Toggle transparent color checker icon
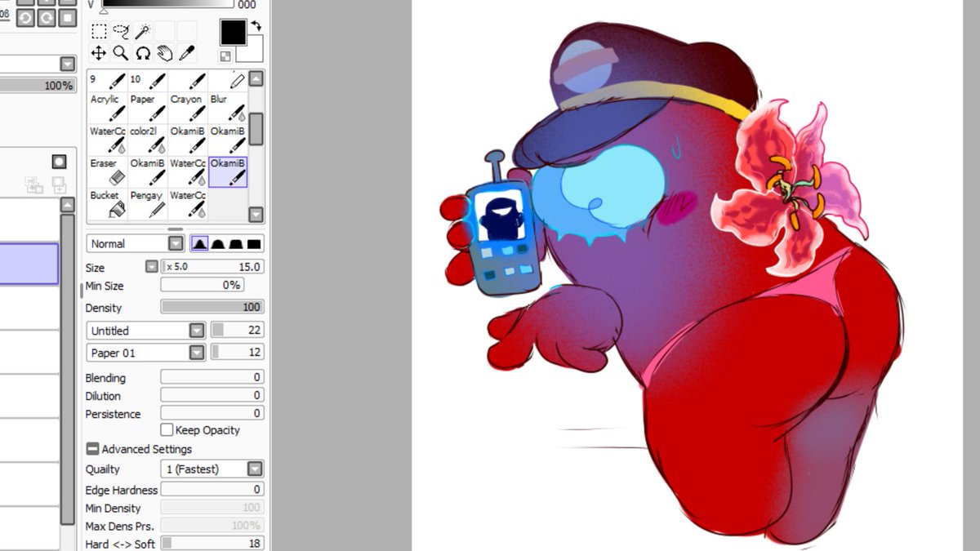This screenshot has width=980, height=551. click(225, 56)
